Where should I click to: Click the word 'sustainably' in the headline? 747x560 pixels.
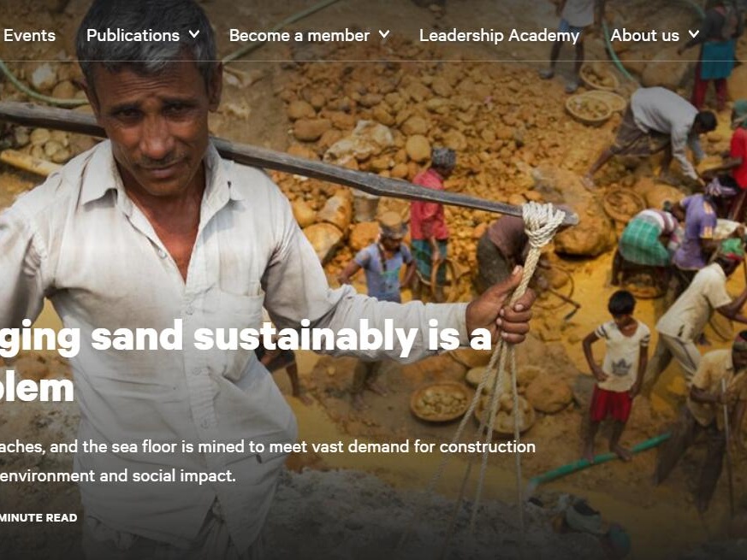point(305,337)
